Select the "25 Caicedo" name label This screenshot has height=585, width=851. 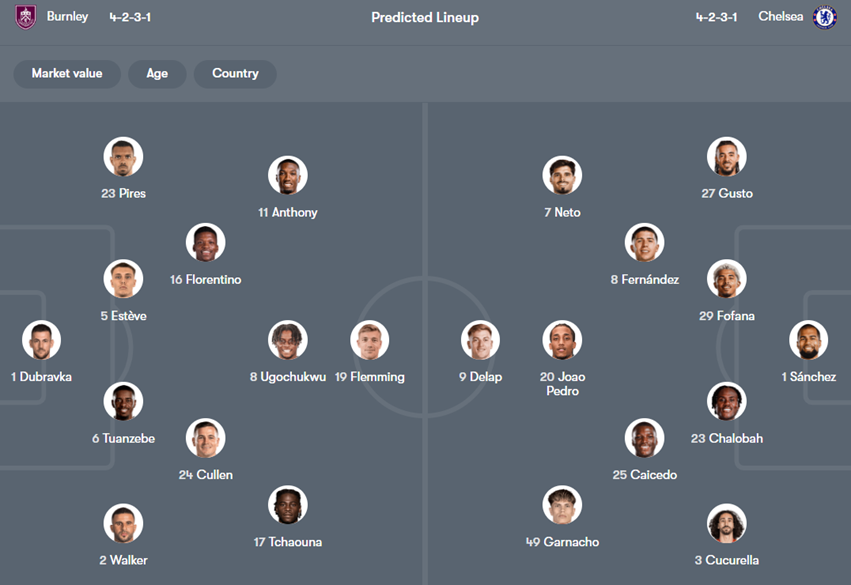pos(644,475)
